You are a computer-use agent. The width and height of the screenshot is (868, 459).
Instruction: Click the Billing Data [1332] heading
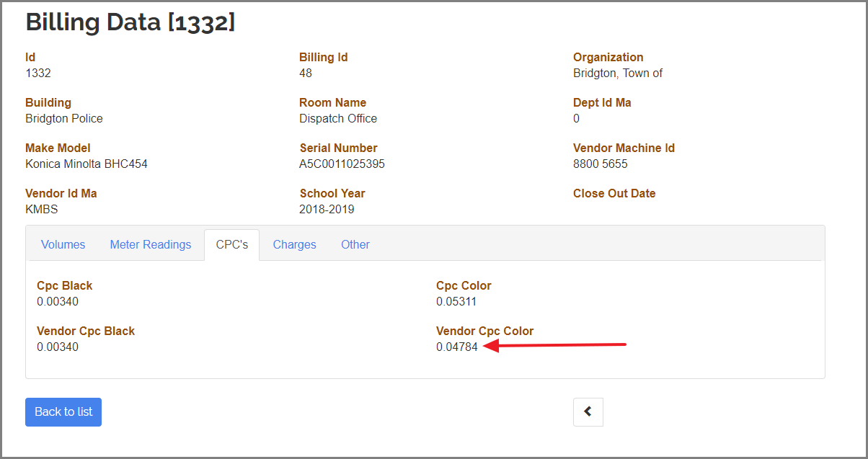(x=130, y=22)
